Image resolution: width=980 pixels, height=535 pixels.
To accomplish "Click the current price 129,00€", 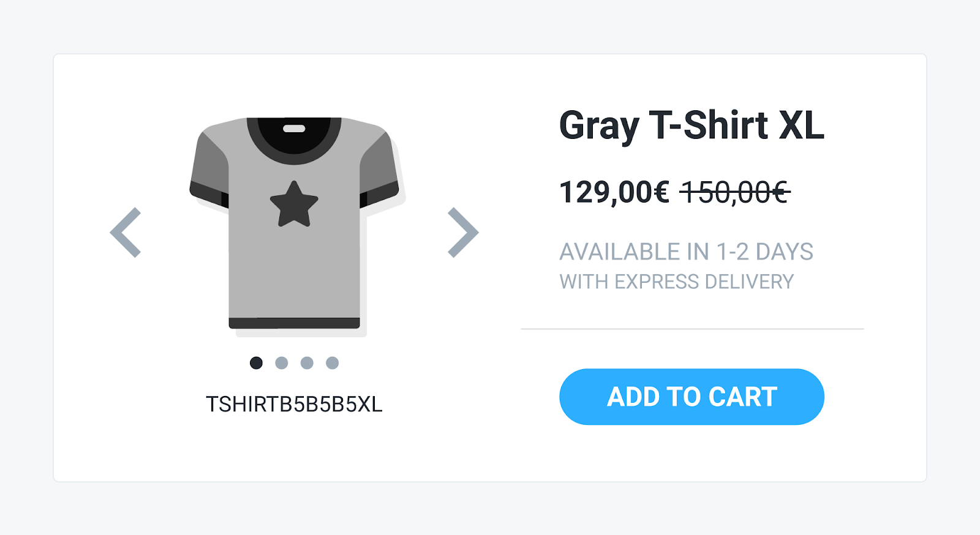I will pos(614,192).
